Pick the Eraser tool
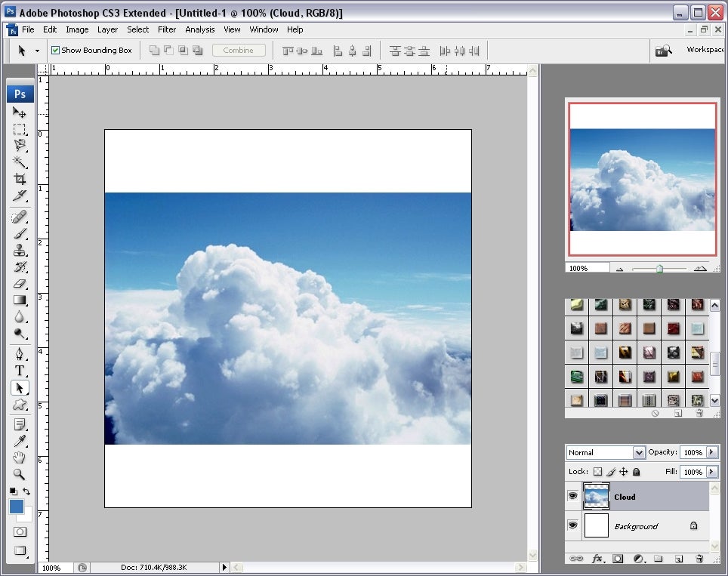The image size is (728, 576). click(20, 284)
